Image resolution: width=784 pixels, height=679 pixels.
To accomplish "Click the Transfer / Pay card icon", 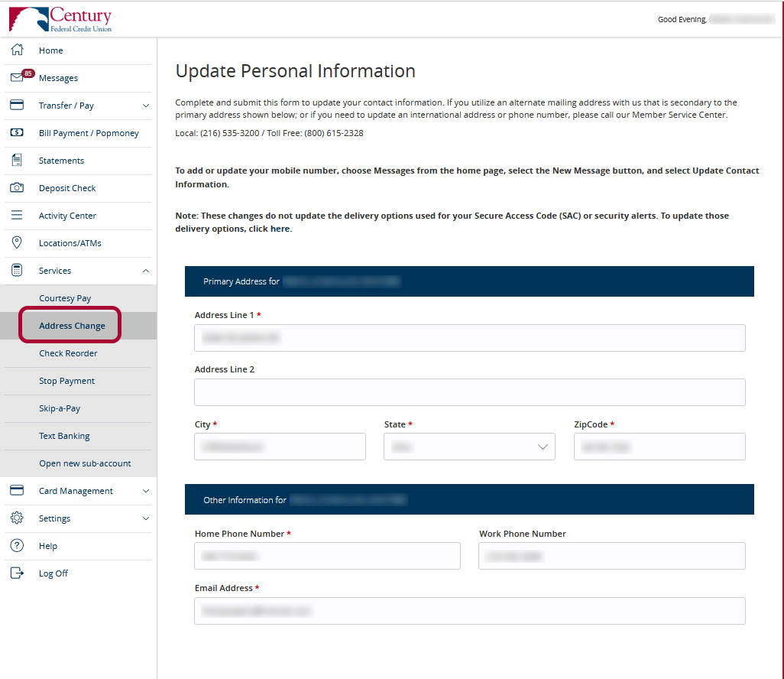I will click(17, 105).
